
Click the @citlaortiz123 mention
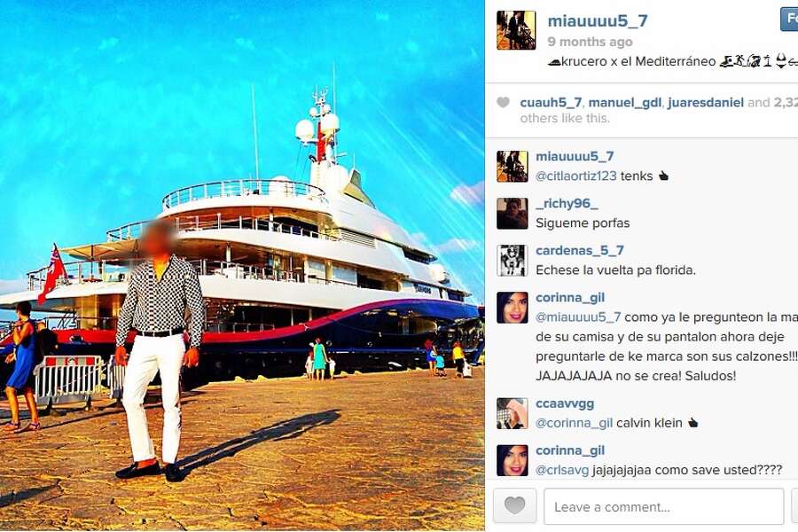click(x=576, y=176)
